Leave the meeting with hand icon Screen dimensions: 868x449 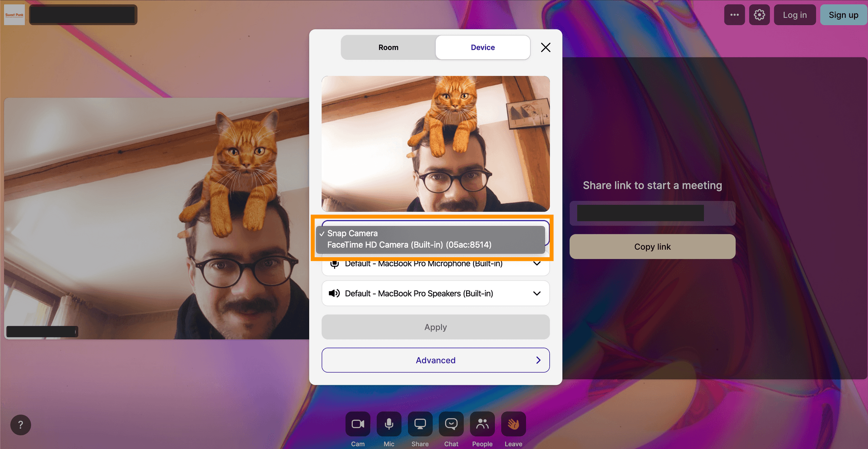coord(513,424)
